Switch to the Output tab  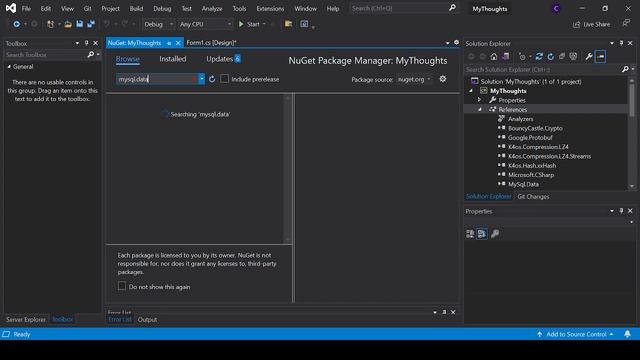point(147,319)
